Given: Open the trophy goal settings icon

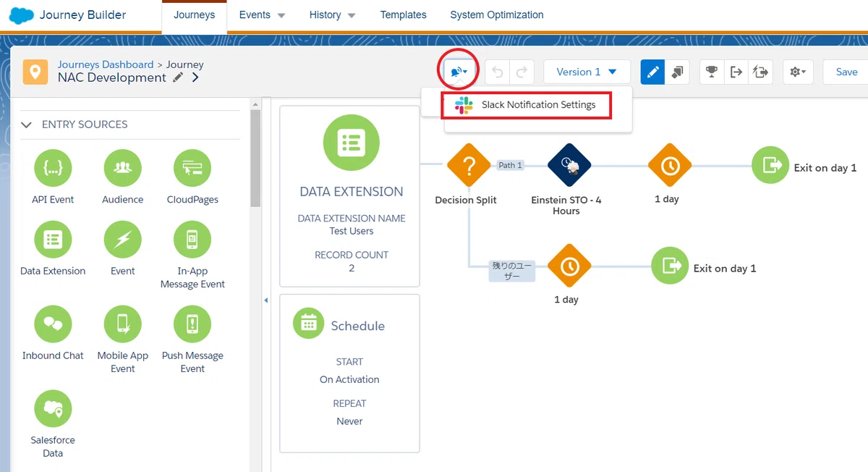Looking at the screenshot, I should click(712, 72).
